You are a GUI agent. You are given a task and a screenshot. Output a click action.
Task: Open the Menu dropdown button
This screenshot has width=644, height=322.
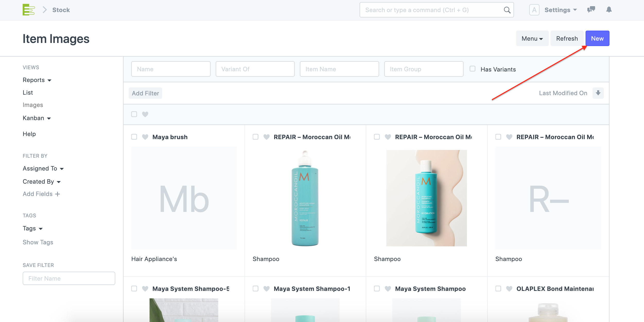532,39
